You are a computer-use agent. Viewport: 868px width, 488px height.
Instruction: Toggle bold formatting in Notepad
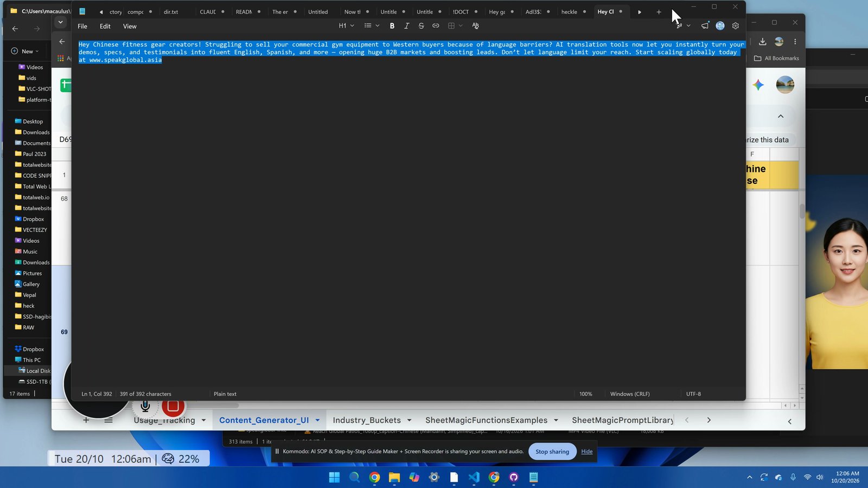click(392, 26)
